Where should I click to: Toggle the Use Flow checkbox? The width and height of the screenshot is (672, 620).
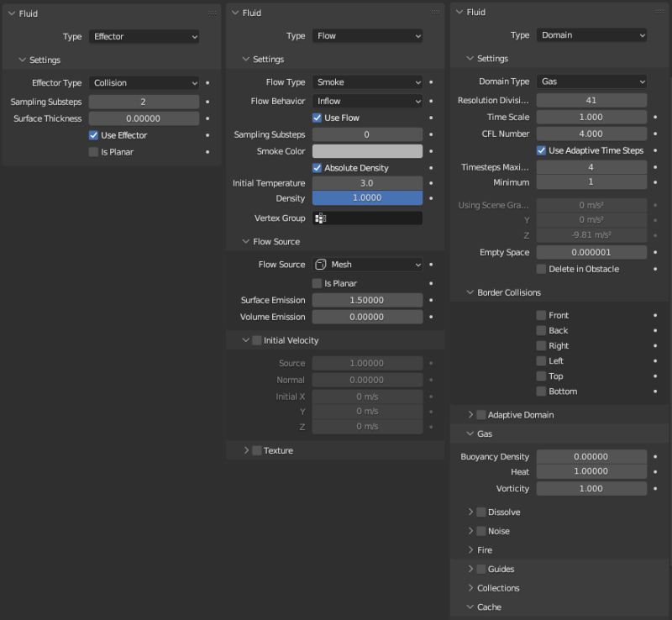click(x=318, y=118)
